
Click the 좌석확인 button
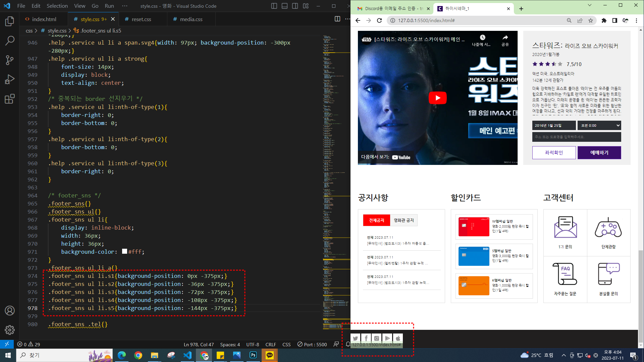tap(554, 153)
